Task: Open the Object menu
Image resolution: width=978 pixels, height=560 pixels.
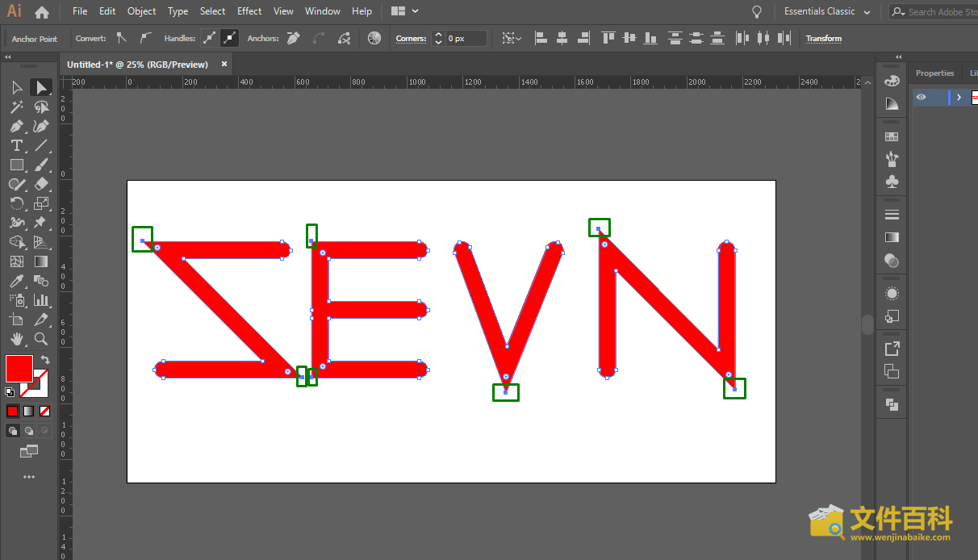Action: point(142,11)
